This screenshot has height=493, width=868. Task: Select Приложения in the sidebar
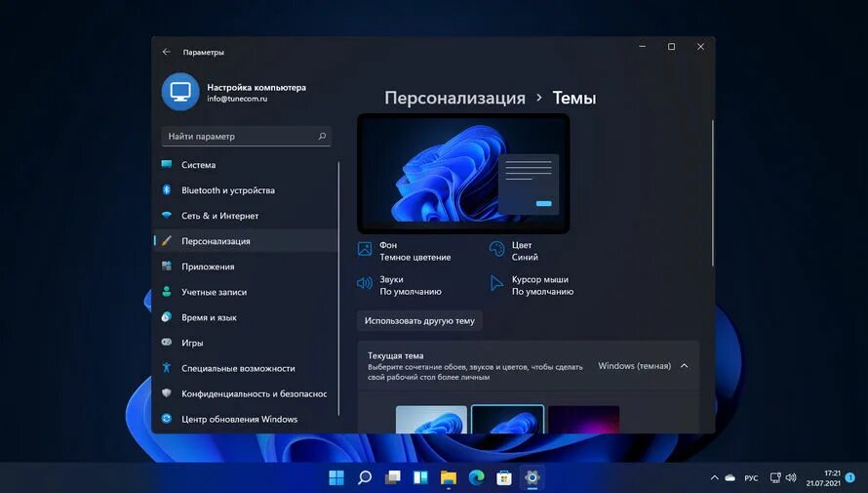pos(245,267)
